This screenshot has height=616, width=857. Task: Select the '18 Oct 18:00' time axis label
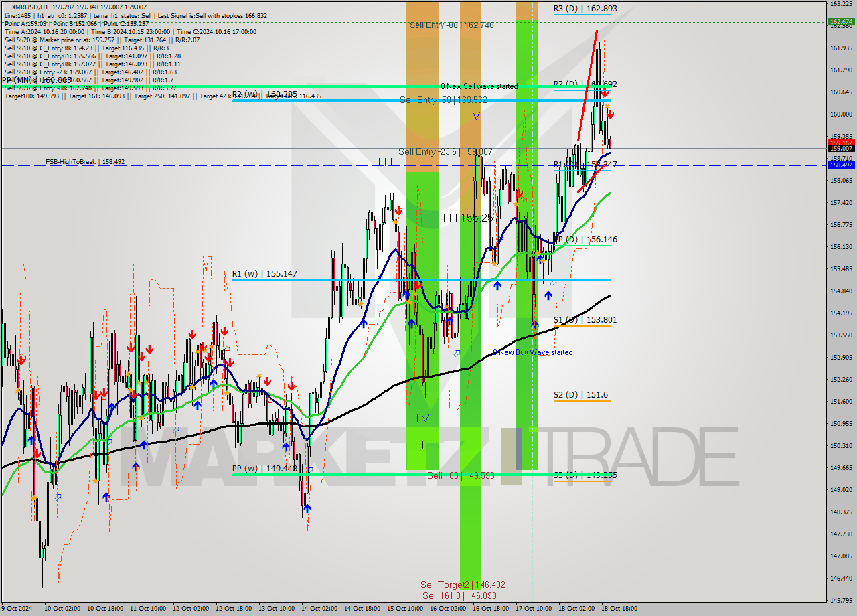point(619,609)
